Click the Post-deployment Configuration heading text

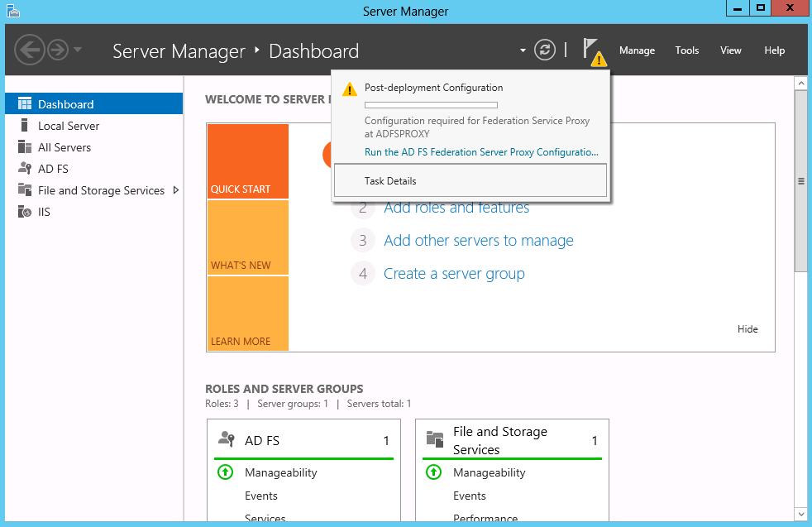433,88
